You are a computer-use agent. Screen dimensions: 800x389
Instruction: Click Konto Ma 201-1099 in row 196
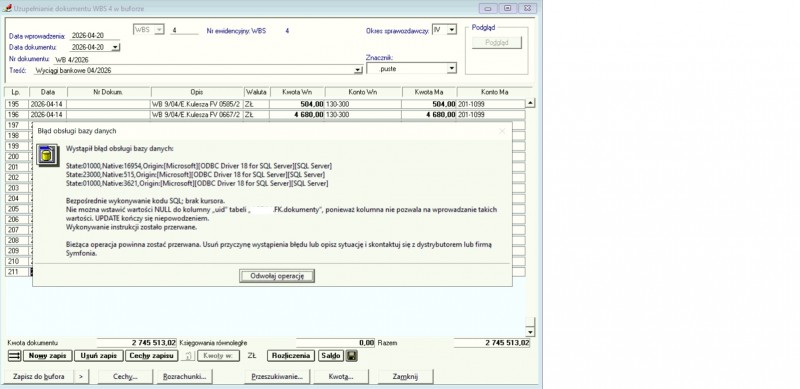(x=490, y=115)
